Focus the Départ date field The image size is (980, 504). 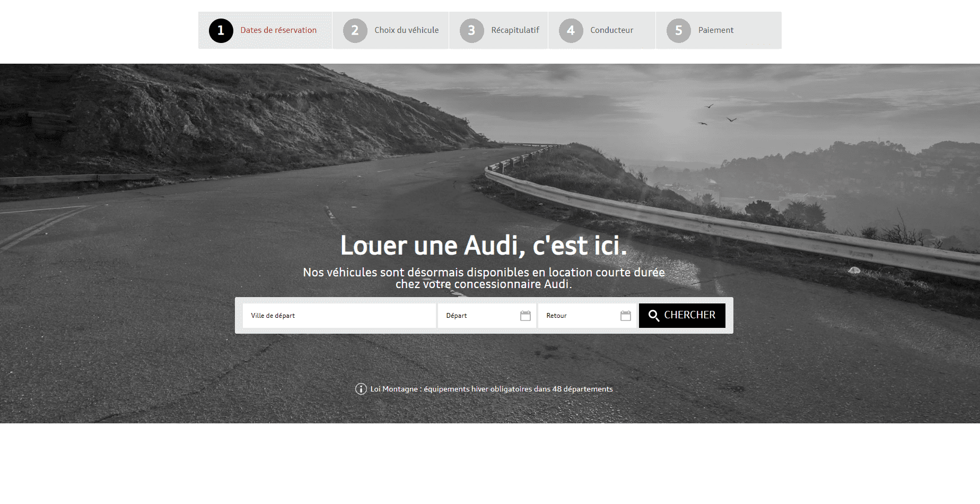[487, 316]
